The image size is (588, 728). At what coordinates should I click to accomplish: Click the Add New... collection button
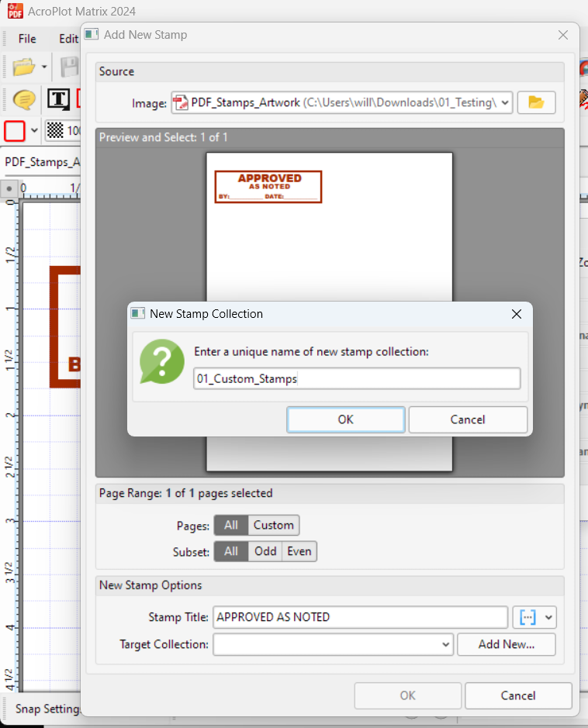[506, 644]
